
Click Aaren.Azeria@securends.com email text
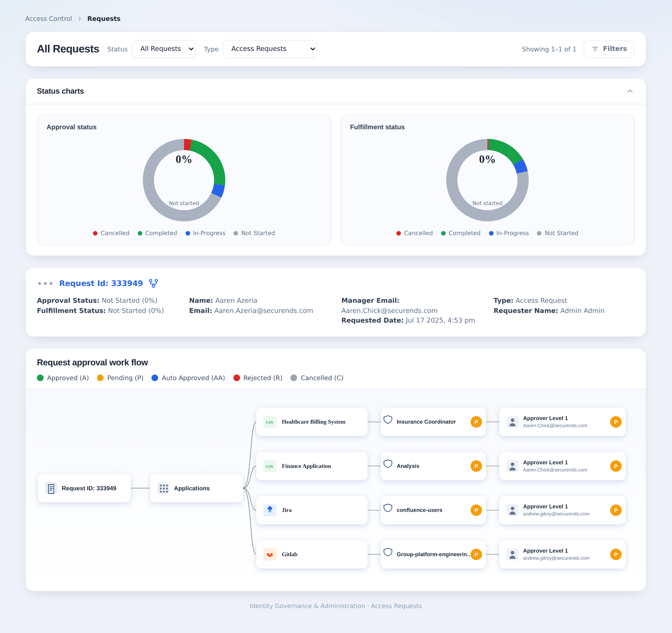264,311
